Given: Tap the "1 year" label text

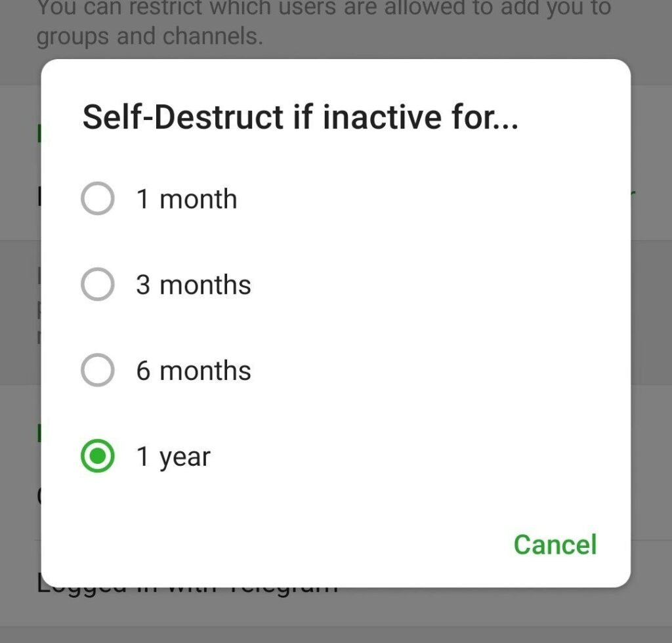Looking at the screenshot, I should point(173,457).
